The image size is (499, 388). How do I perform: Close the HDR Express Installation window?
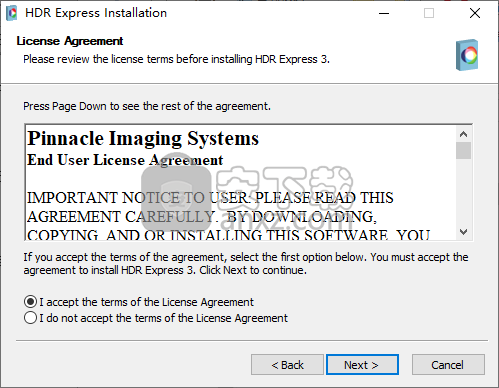(475, 13)
